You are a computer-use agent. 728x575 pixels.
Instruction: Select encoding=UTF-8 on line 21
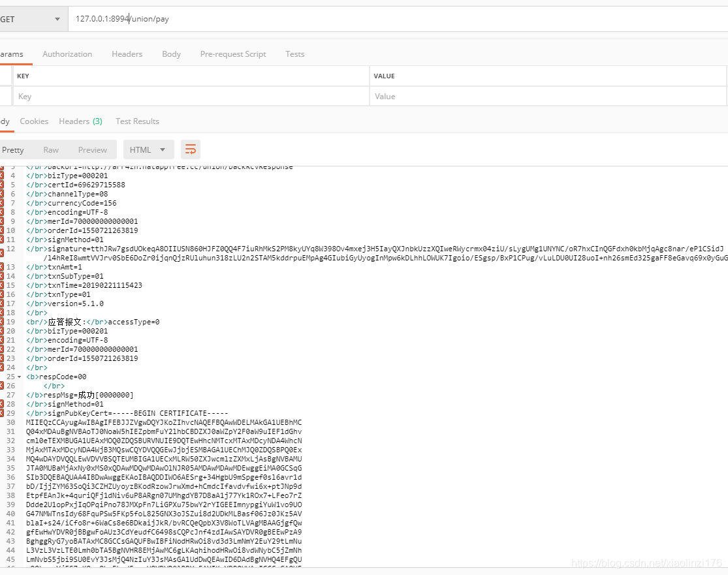coord(67,340)
